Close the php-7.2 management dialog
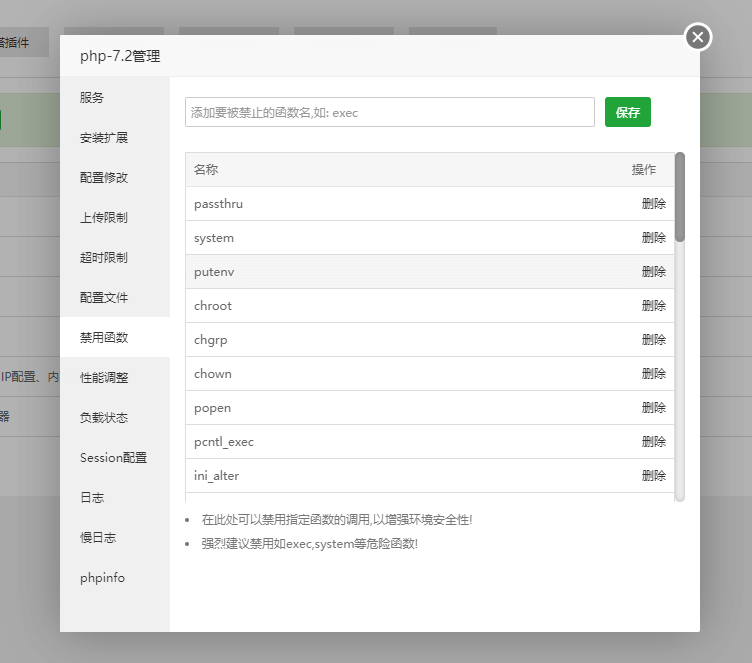 [x=698, y=37]
